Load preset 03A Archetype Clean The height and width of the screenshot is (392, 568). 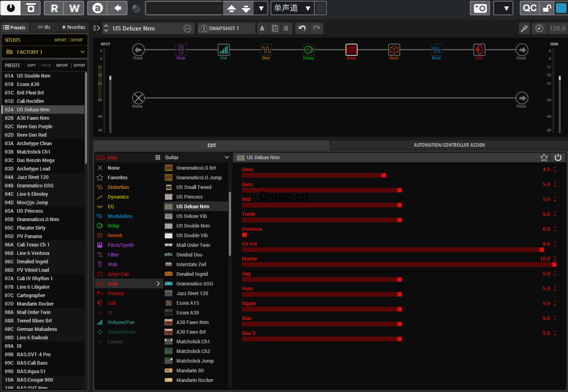[x=43, y=144]
